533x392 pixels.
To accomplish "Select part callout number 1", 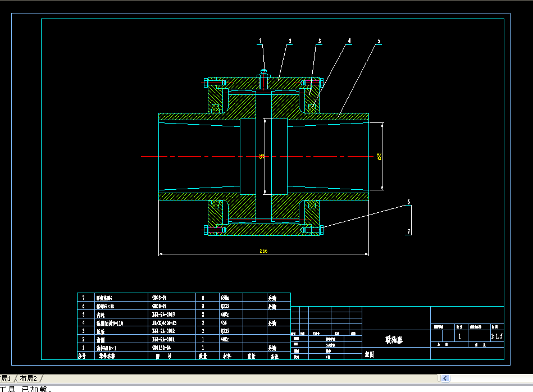I will click(260, 40).
